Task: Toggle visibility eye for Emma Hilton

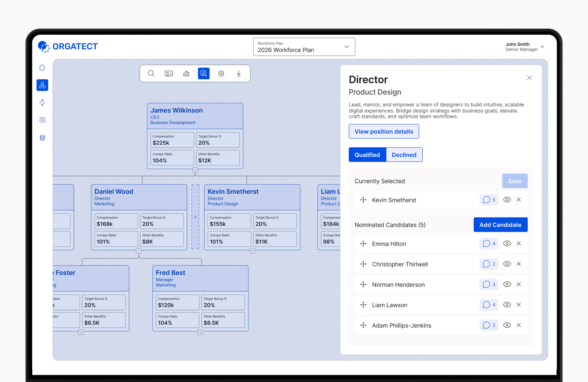Action: (507, 243)
